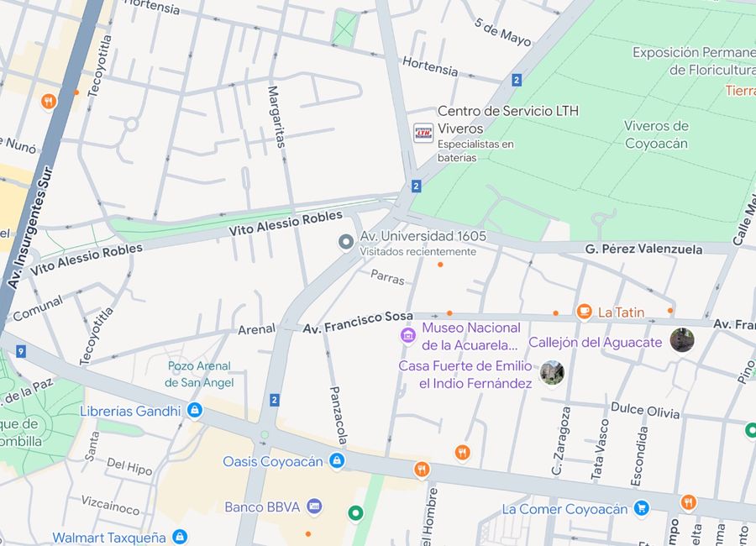Image resolution: width=756 pixels, height=546 pixels.
Task: Click the route 9 highway badge
Action: click(20, 351)
